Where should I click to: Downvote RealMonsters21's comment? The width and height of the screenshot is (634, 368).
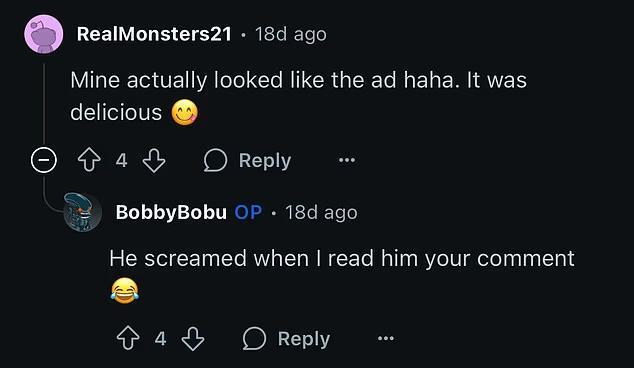coord(154,160)
